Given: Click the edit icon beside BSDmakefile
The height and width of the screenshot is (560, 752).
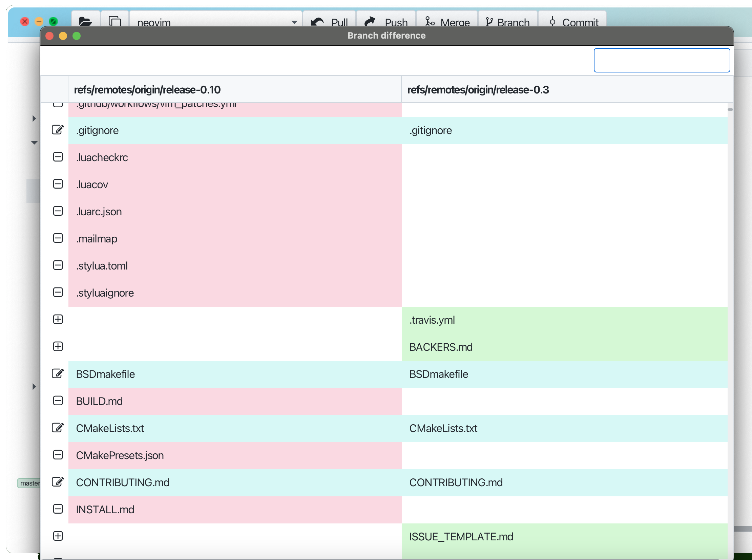Looking at the screenshot, I should coord(58,373).
